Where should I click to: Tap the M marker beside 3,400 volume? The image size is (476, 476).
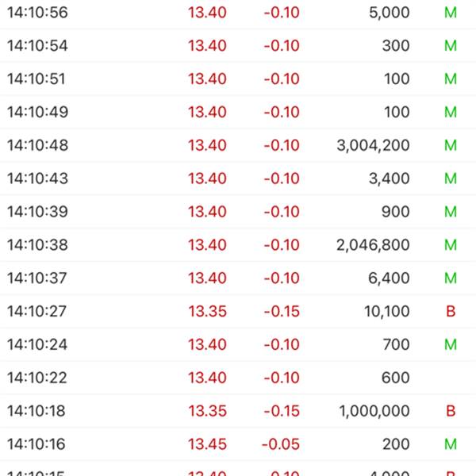coord(451,178)
